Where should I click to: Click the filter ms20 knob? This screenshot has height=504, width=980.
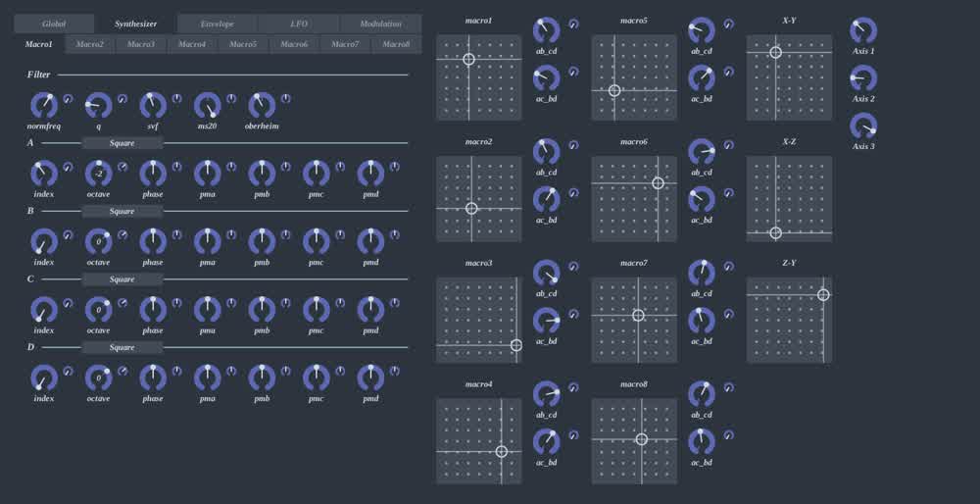coord(208,106)
